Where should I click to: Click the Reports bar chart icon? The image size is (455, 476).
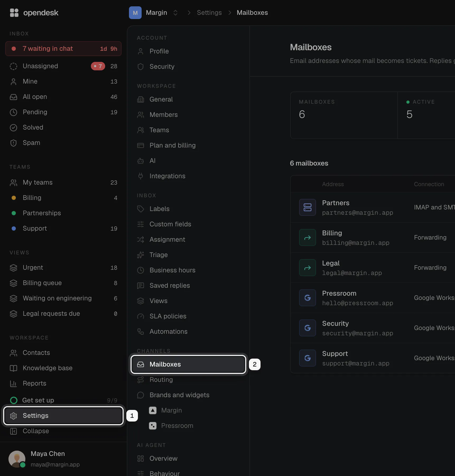tap(13, 383)
